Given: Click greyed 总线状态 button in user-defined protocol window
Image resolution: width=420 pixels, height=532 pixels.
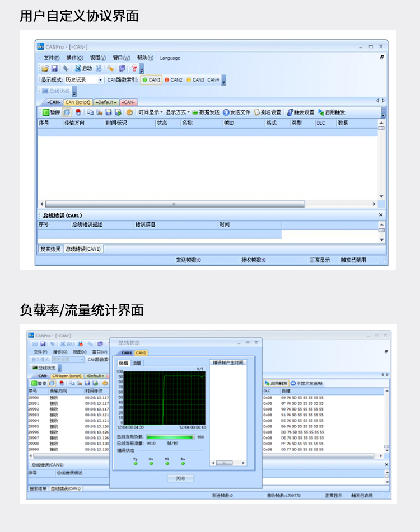Looking at the screenshot, I should tap(55, 91).
